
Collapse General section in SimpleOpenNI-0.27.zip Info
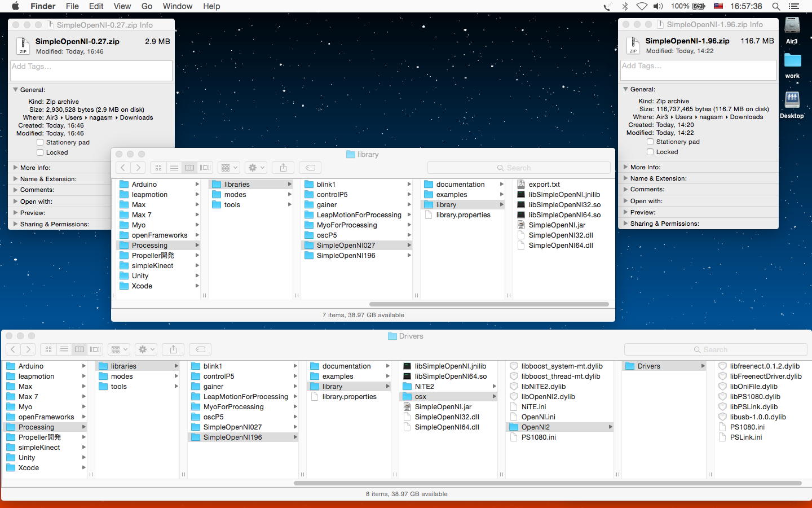pos(16,90)
